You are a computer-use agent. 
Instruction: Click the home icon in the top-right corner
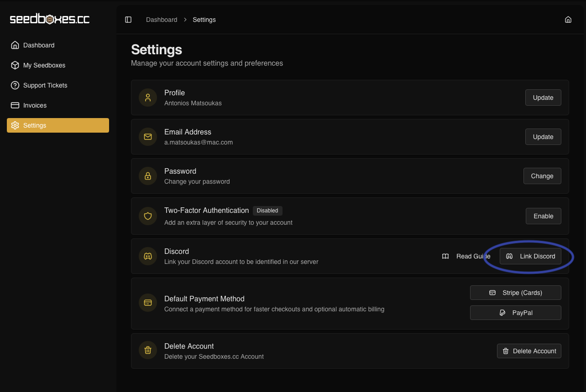point(568,20)
